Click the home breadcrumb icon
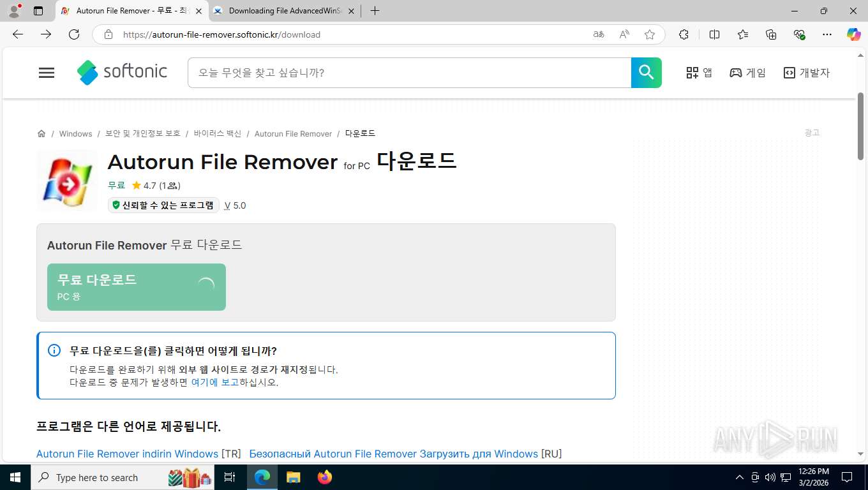Screen dimensions: 868x490 click(x=41, y=133)
